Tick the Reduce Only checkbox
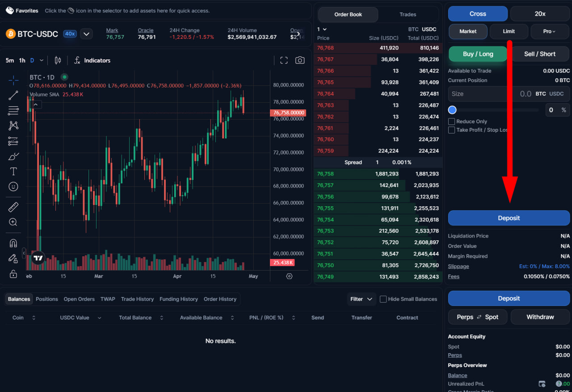 (x=452, y=121)
